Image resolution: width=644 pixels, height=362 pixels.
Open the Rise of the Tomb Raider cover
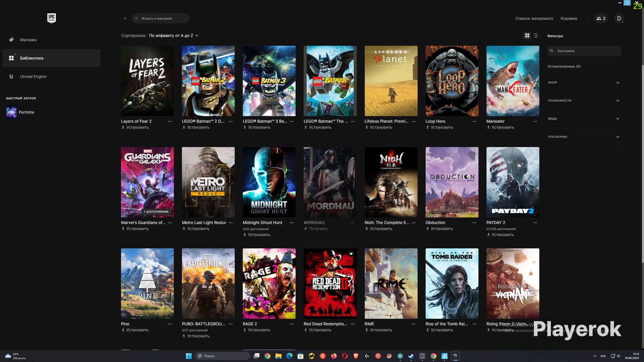(452, 283)
